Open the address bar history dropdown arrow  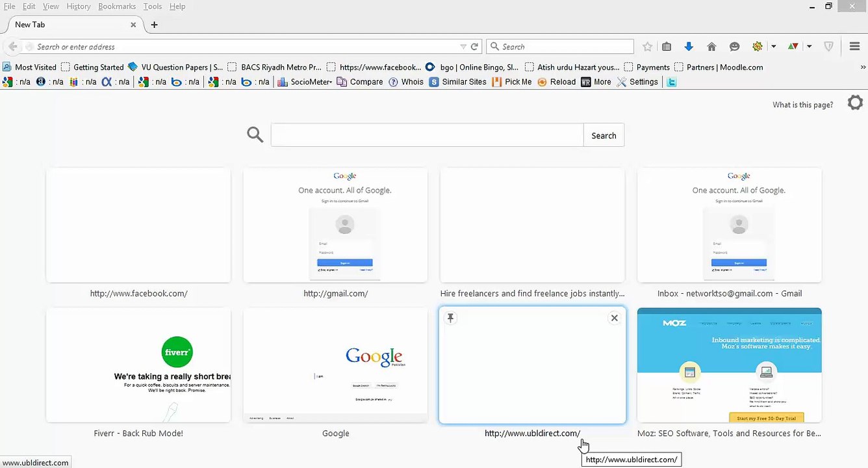pyautogui.click(x=463, y=47)
